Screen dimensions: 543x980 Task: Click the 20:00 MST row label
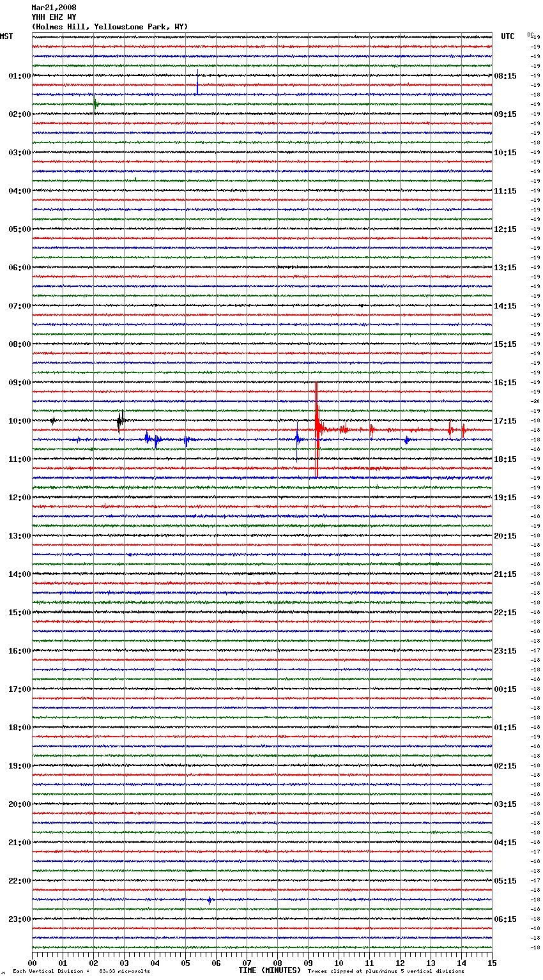point(20,804)
